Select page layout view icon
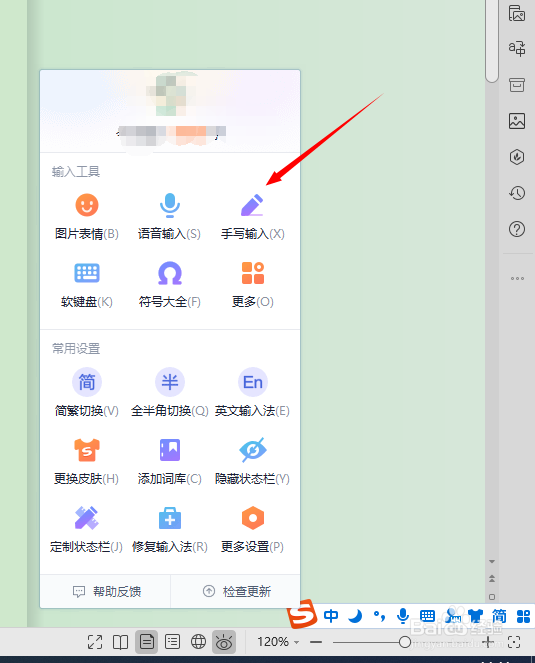This screenshot has width=535, height=663. click(146, 642)
